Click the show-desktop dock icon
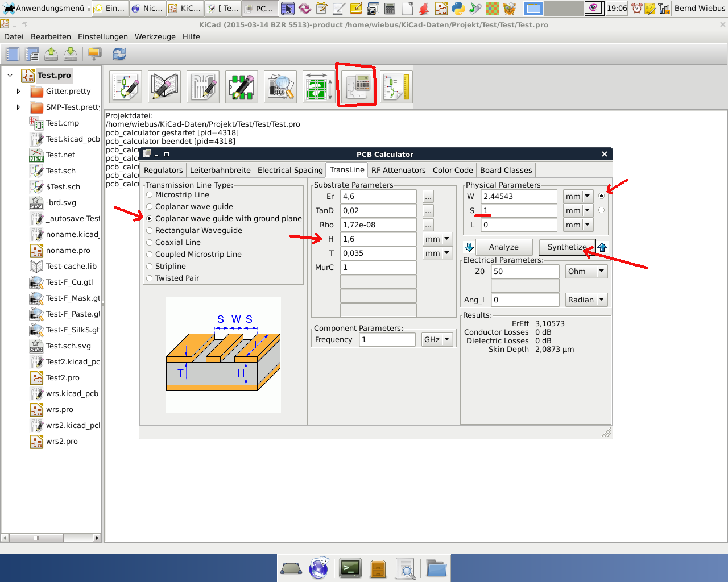Image resolution: width=728 pixels, height=582 pixels. pyautogui.click(x=291, y=568)
